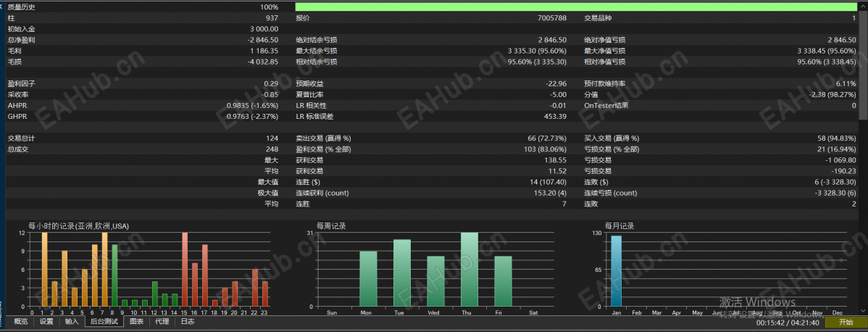Click the red hour 15 bar in hourly chart
The width and height of the screenshot is (868, 332).
click(x=185, y=270)
